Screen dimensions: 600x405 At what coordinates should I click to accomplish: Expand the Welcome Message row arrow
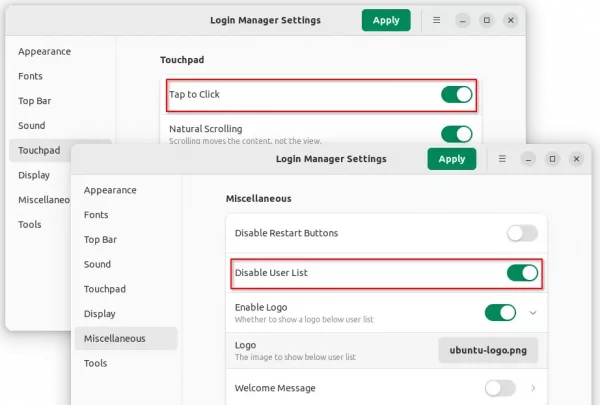533,388
